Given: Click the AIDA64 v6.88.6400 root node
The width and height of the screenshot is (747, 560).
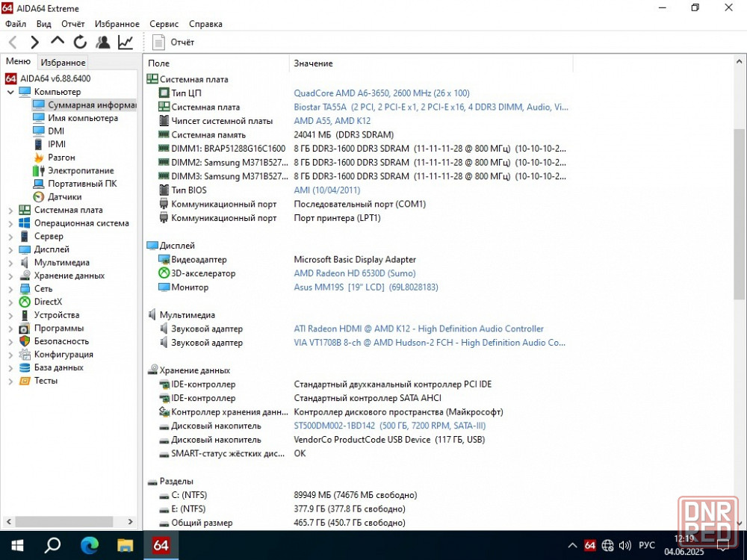Looking at the screenshot, I should pos(48,78).
